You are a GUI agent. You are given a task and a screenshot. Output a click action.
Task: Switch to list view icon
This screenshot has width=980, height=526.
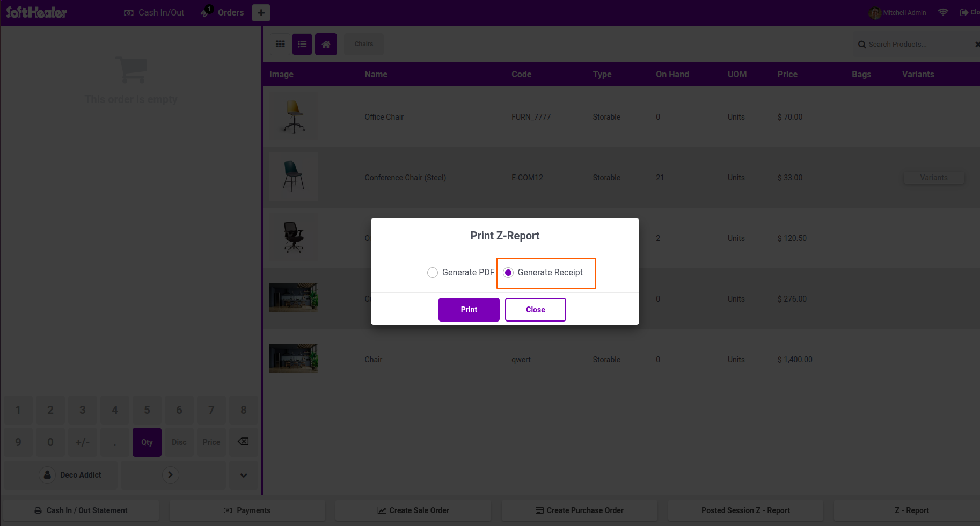click(302, 44)
